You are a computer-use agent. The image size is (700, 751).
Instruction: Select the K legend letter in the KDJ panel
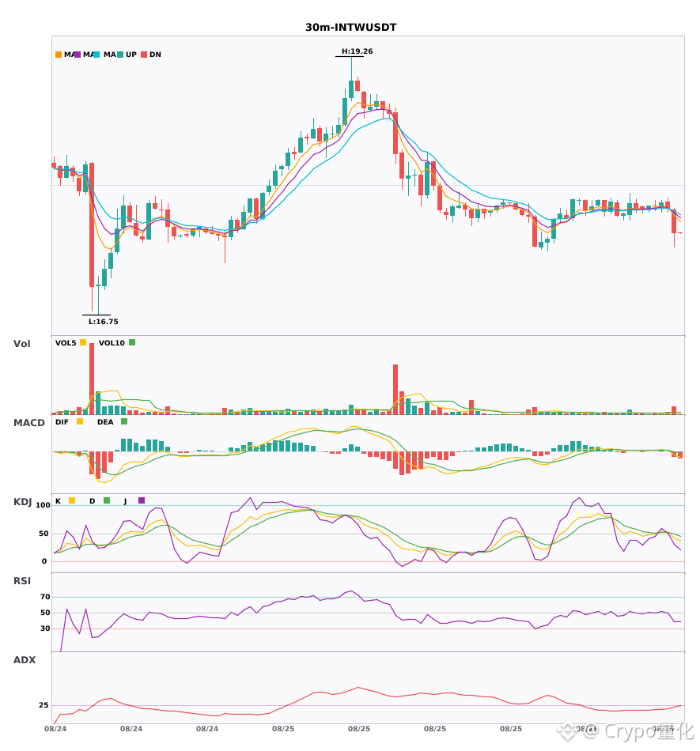tap(58, 501)
